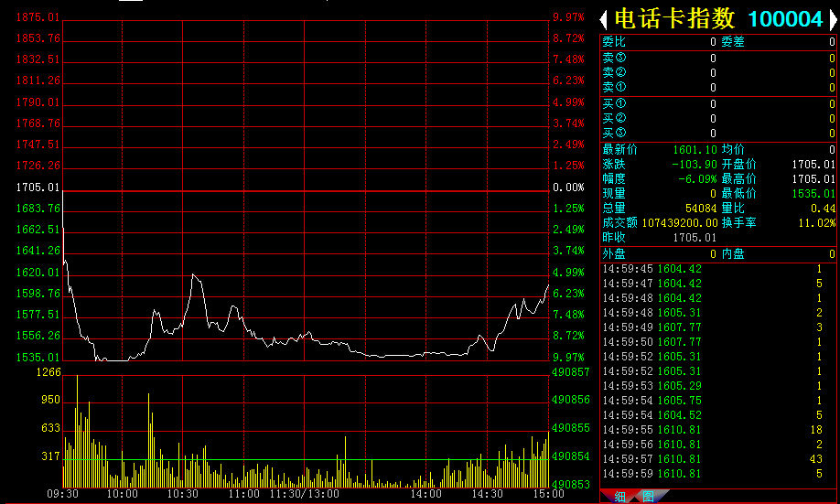Click the 11:30/13:00 time axis label

click(x=305, y=494)
